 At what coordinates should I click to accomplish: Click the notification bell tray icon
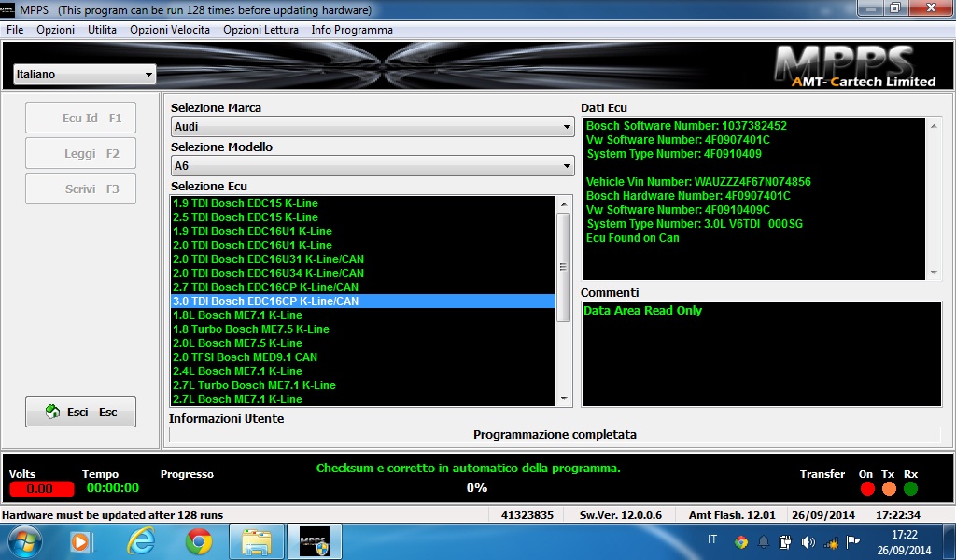point(764,541)
